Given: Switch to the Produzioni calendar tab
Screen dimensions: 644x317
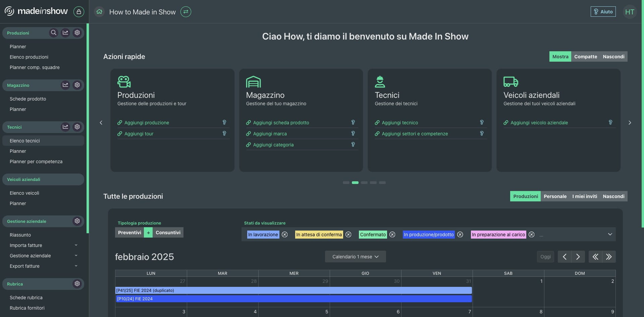Looking at the screenshot, I should (525, 196).
